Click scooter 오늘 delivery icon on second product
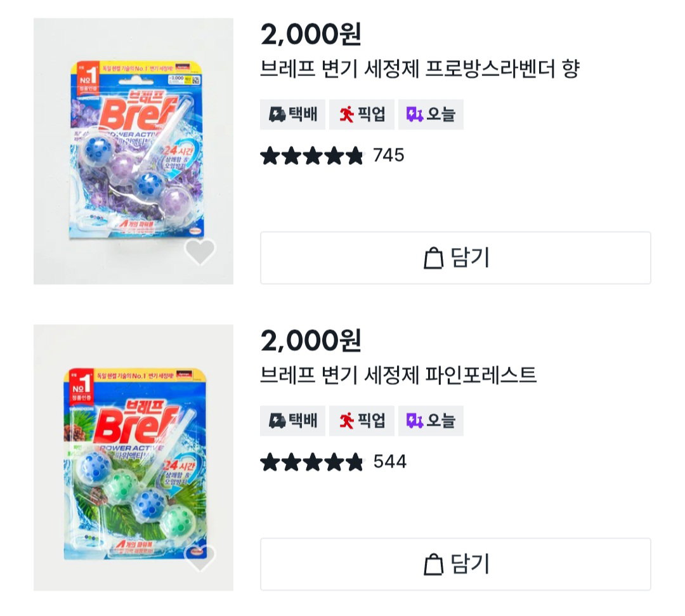The width and height of the screenshot is (685, 616). 415,421
